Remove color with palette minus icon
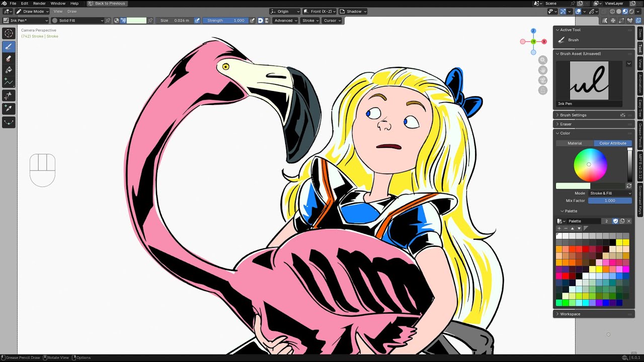 [566, 228]
